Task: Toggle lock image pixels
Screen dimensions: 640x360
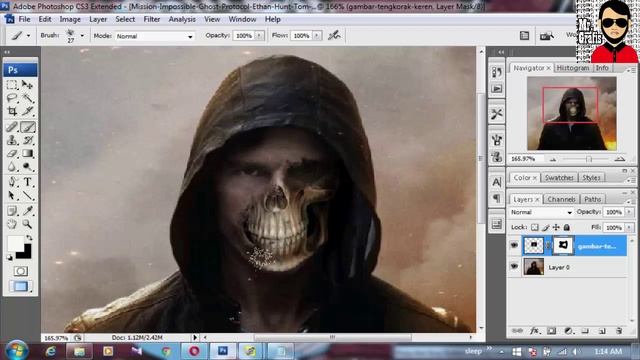Action: 545,227
